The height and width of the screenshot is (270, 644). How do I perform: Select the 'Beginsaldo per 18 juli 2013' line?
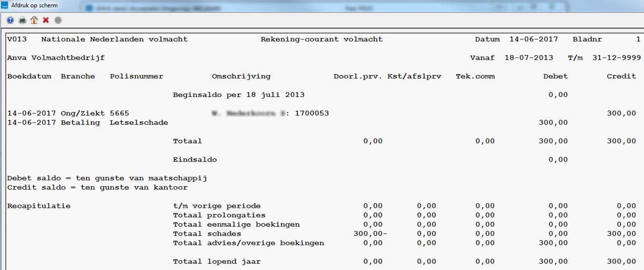point(239,95)
